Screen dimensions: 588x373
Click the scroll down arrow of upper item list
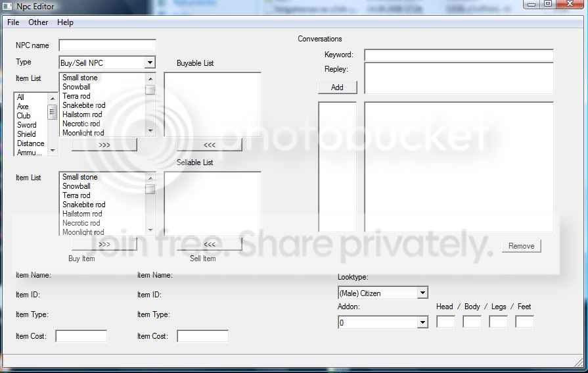(150, 131)
